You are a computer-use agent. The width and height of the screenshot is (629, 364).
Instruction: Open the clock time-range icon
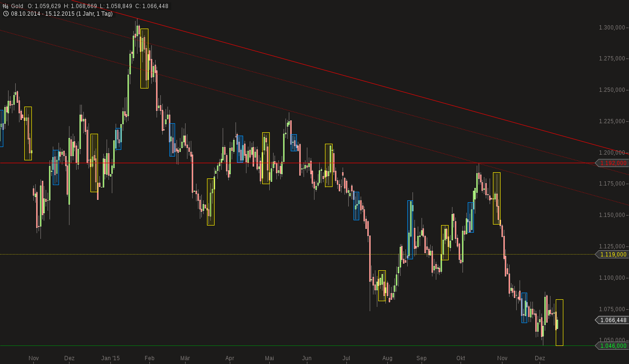click(x=6, y=14)
